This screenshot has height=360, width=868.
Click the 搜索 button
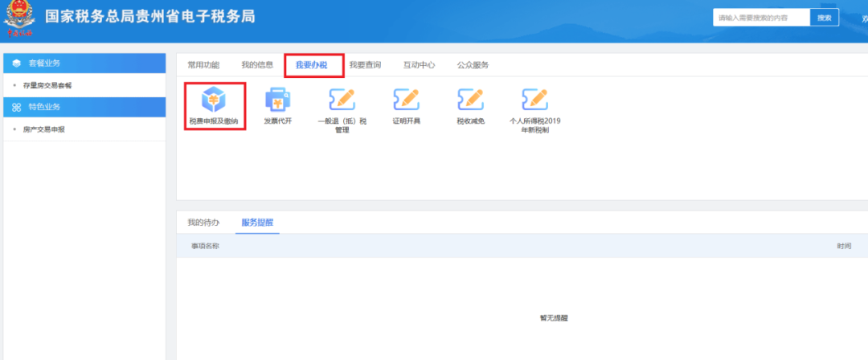tap(825, 18)
